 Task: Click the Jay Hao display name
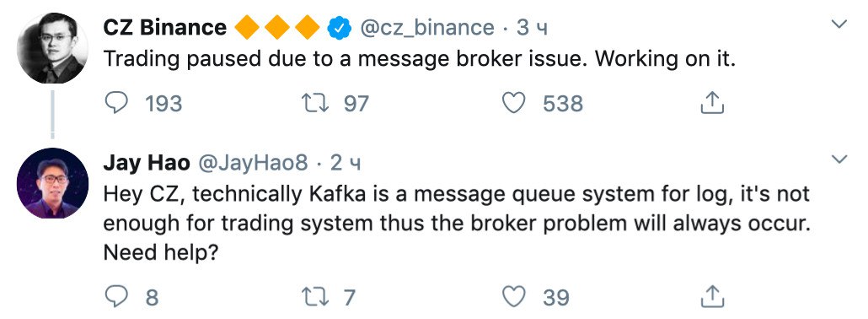click(x=147, y=163)
